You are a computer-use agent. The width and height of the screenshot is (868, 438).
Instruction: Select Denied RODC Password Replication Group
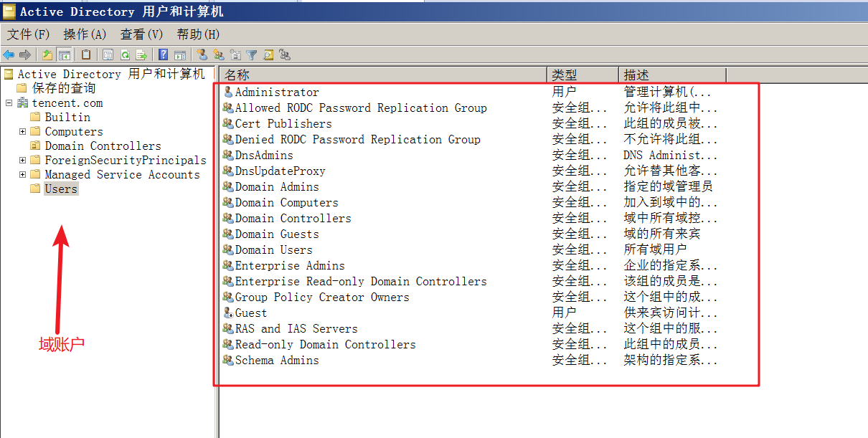pos(358,139)
